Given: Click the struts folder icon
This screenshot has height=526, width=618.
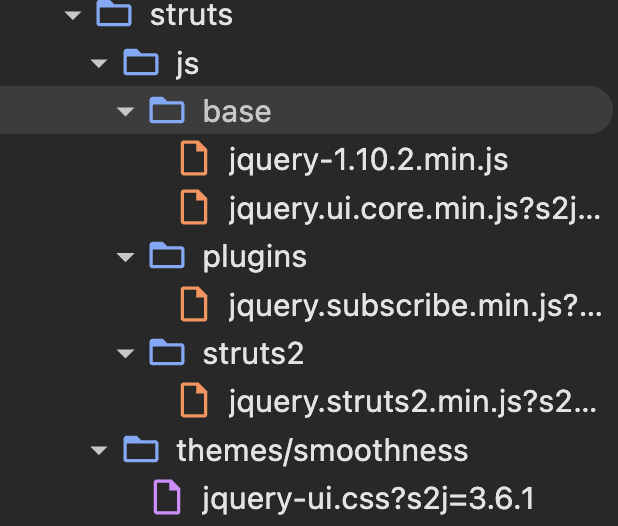Looking at the screenshot, I should (x=114, y=13).
